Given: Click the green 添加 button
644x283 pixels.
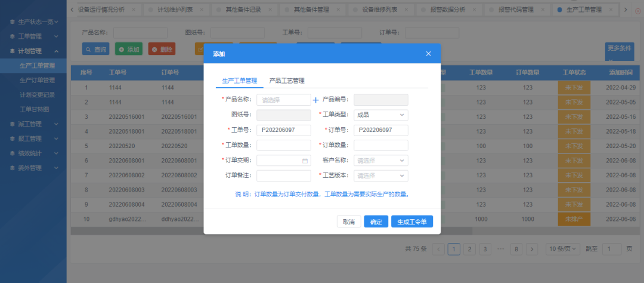Looking at the screenshot, I should [129, 50].
